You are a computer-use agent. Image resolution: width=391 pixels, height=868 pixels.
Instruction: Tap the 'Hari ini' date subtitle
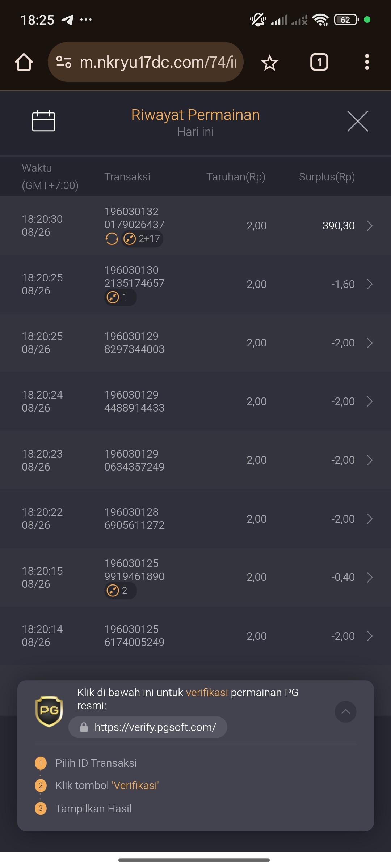pyautogui.click(x=195, y=132)
